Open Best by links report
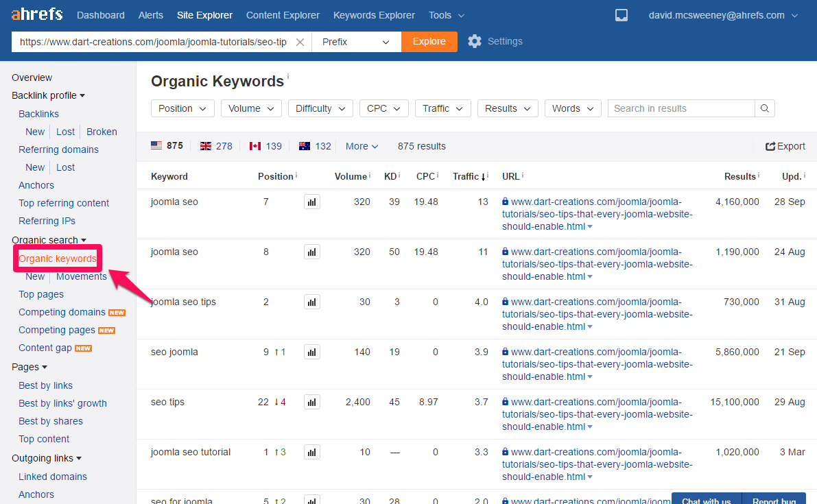The width and height of the screenshot is (817, 504). pos(45,386)
